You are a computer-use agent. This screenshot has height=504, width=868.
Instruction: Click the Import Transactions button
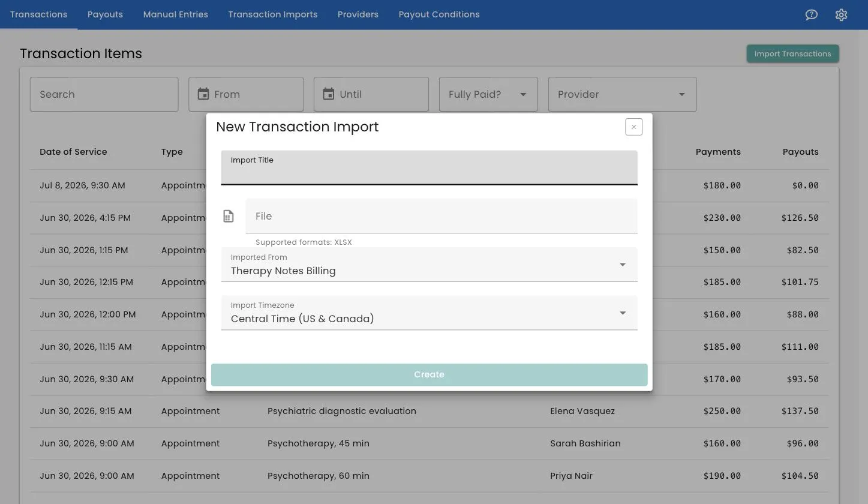click(792, 53)
